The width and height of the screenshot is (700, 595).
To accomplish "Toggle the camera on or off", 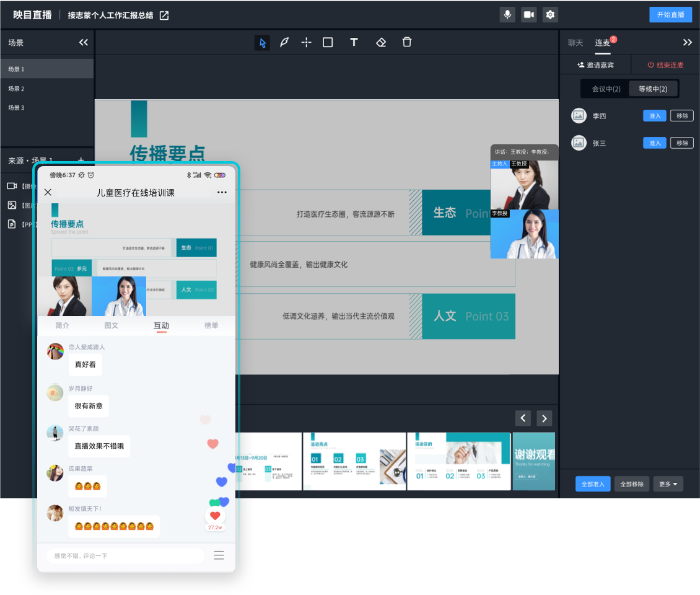I will point(528,15).
